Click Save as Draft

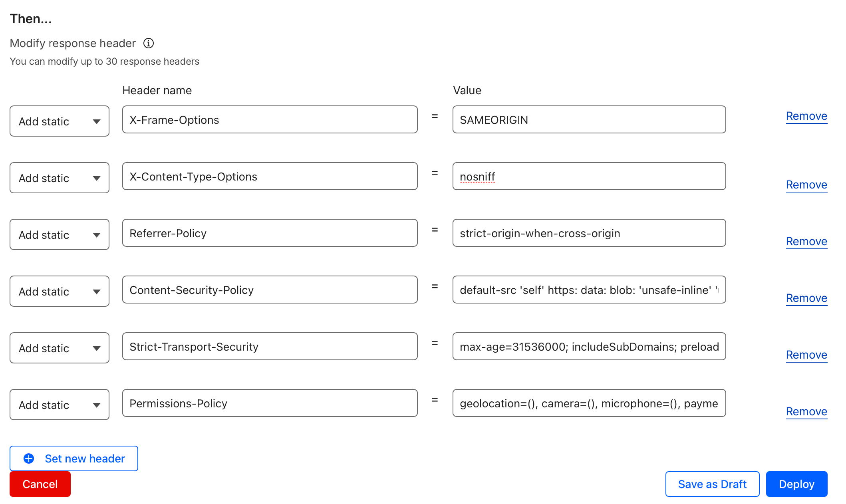[x=712, y=484]
